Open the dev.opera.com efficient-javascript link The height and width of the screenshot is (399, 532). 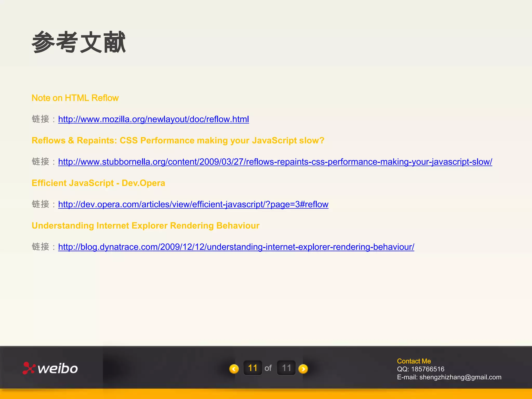coord(193,204)
